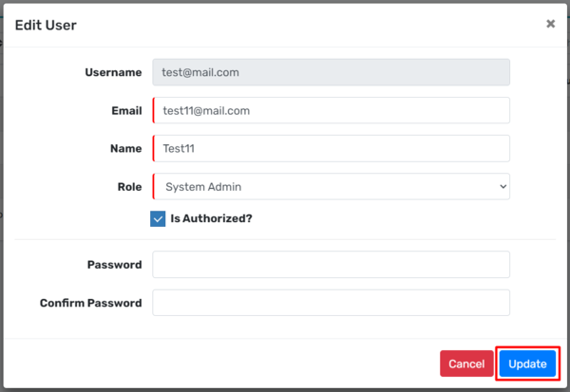Focus the Password input field
Image resolution: width=570 pixels, height=392 pixels.
point(331,265)
